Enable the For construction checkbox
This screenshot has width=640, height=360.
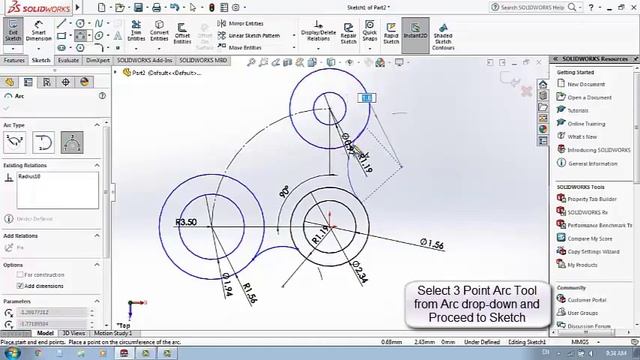(x=20, y=275)
